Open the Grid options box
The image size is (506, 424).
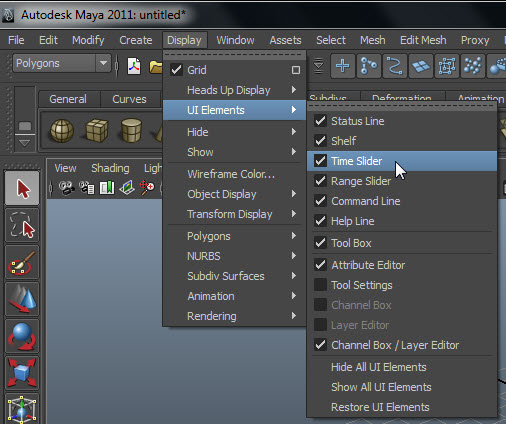[296, 70]
